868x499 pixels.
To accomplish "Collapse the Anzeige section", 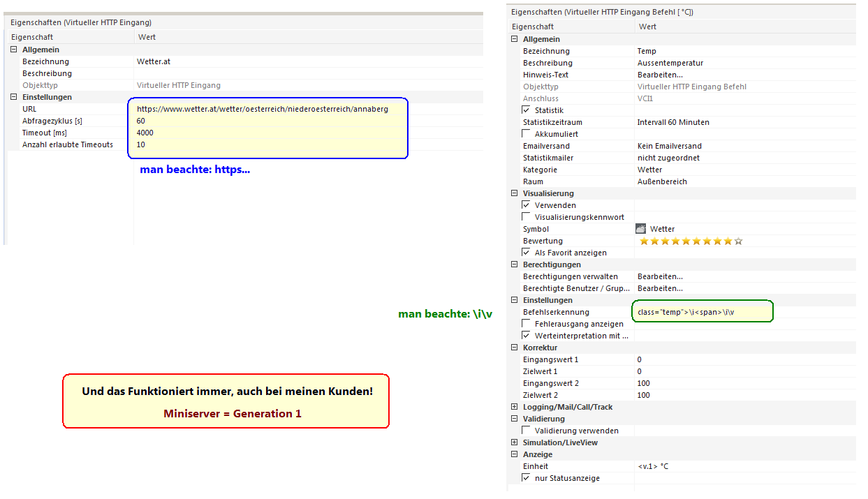I will 515,454.
